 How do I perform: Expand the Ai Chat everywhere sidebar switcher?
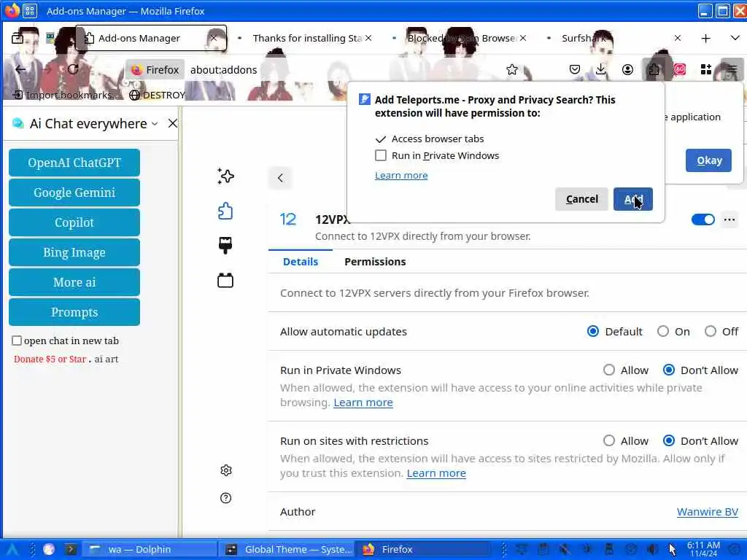[155, 124]
